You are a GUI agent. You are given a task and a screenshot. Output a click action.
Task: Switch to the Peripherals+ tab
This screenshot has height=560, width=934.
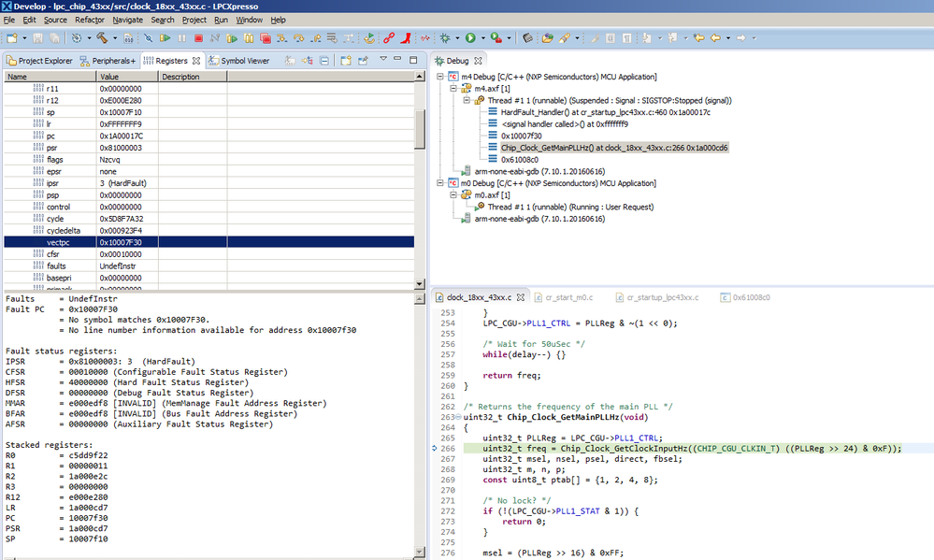pyautogui.click(x=108, y=61)
